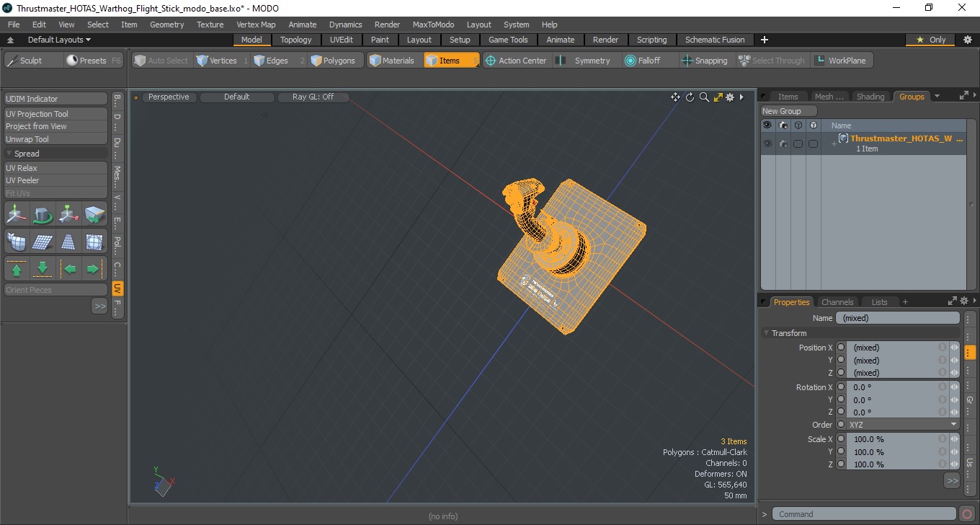
Task: Open the Default Layouts dropdown
Action: click(59, 40)
